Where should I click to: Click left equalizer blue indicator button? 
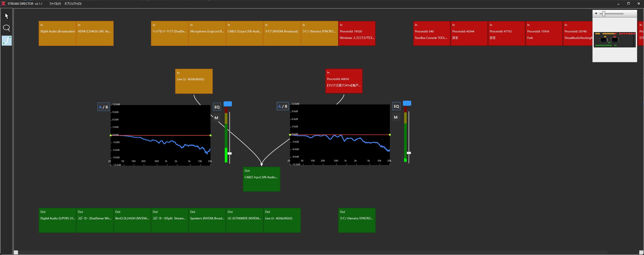tap(228, 104)
